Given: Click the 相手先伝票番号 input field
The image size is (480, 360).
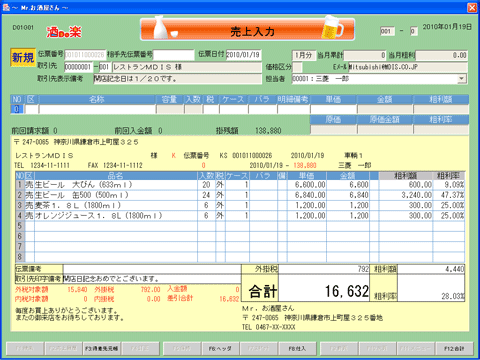Looking at the screenshot, I should pyautogui.click(x=173, y=54).
